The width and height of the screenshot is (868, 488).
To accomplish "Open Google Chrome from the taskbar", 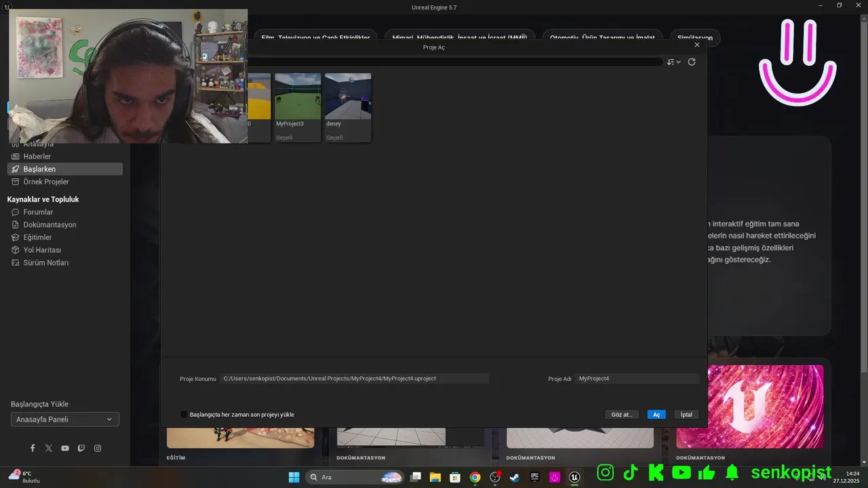I will [x=475, y=477].
